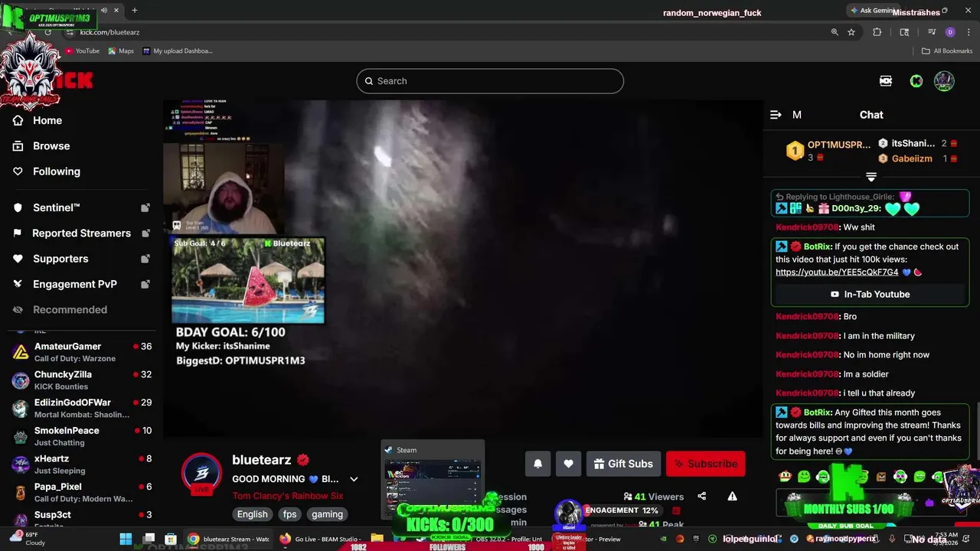This screenshot has height=551, width=980.
Task: Open the Home page in sidebar
Action: 47,120
